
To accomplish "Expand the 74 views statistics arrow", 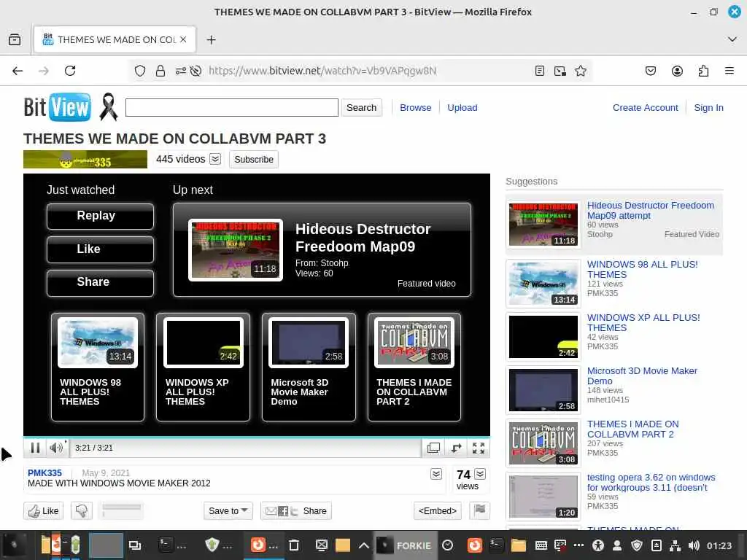I will point(480,474).
